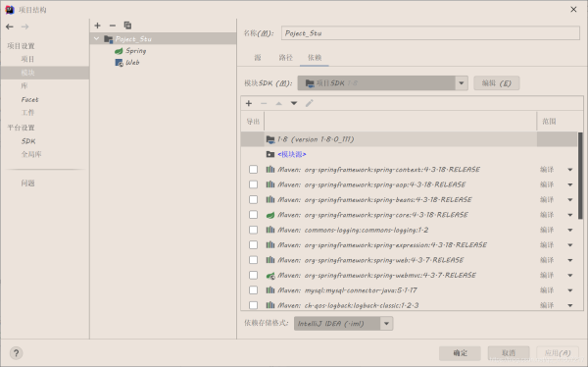The image size is (588, 367).
Task: Click the Web facet icon
Action: coord(119,63)
